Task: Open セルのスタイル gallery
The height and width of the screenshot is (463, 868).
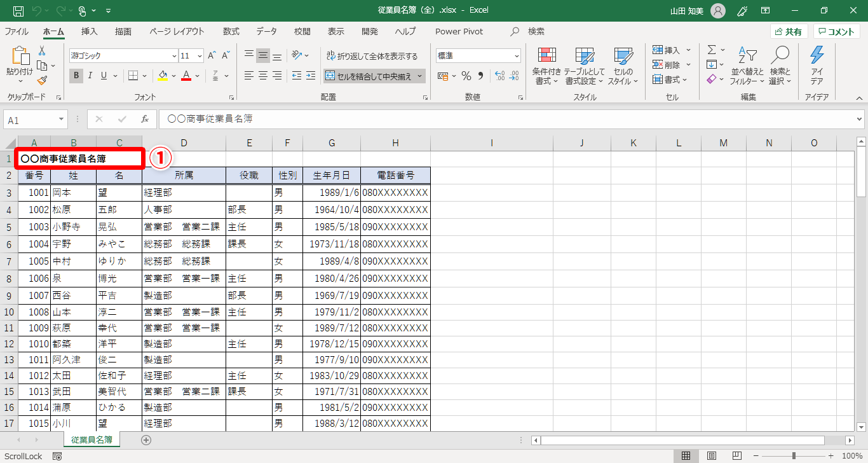Action: click(623, 66)
